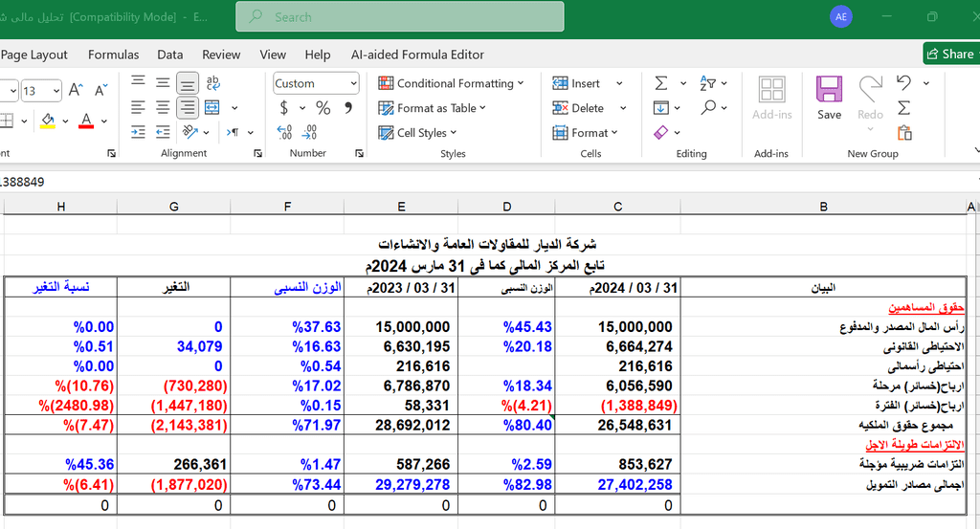The width and height of the screenshot is (980, 529).
Task: Open font color dropdown arrow
Action: tap(103, 121)
